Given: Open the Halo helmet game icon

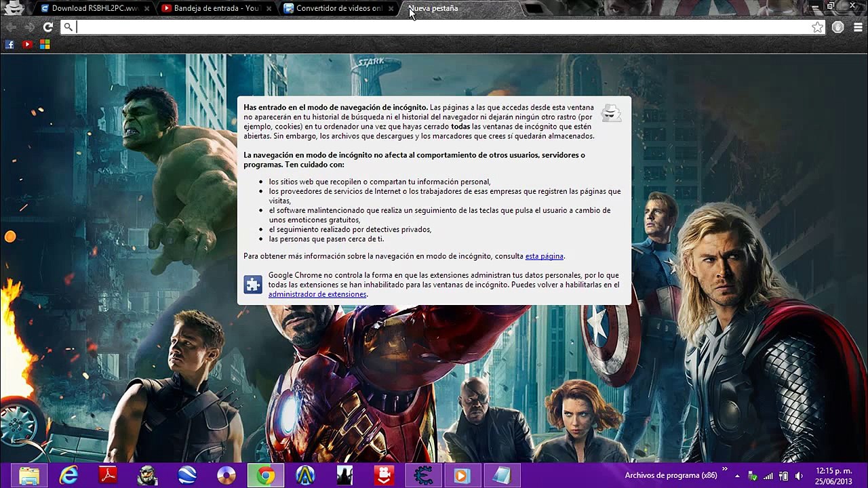Looking at the screenshot, I should [147, 475].
